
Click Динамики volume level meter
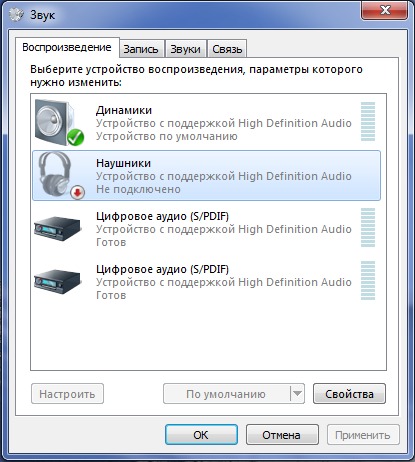point(368,122)
